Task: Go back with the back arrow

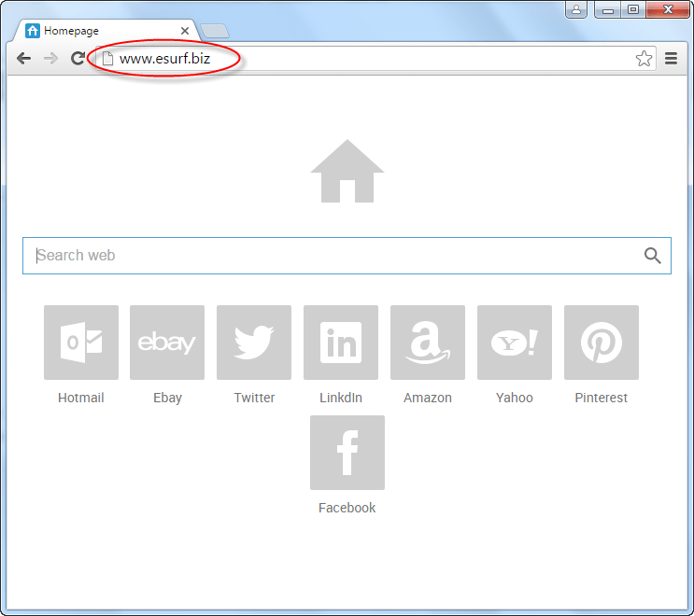Action: pos(23,59)
